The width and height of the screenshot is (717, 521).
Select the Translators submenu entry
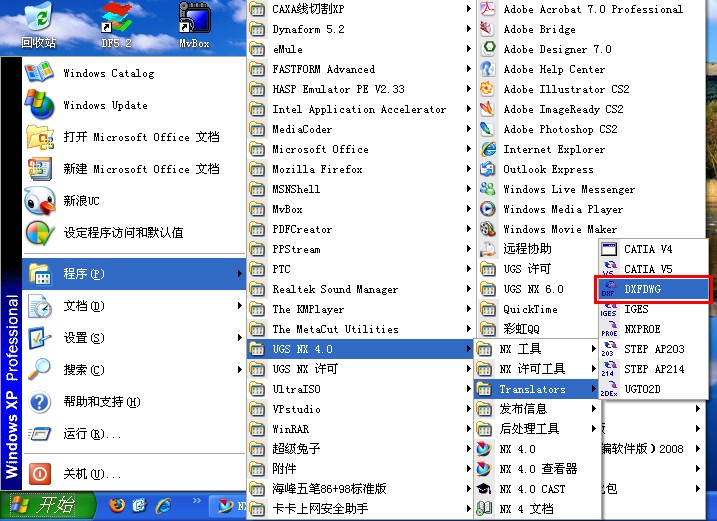(x=536, y=389)
